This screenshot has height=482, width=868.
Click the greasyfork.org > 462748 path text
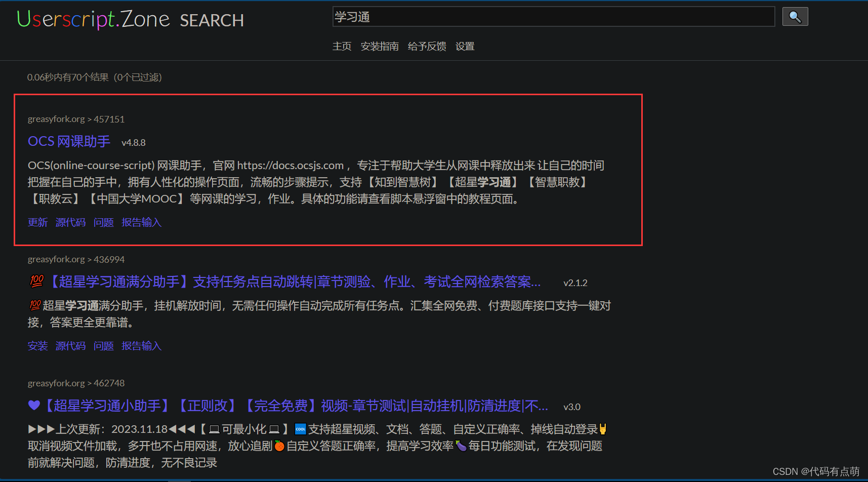76,383
